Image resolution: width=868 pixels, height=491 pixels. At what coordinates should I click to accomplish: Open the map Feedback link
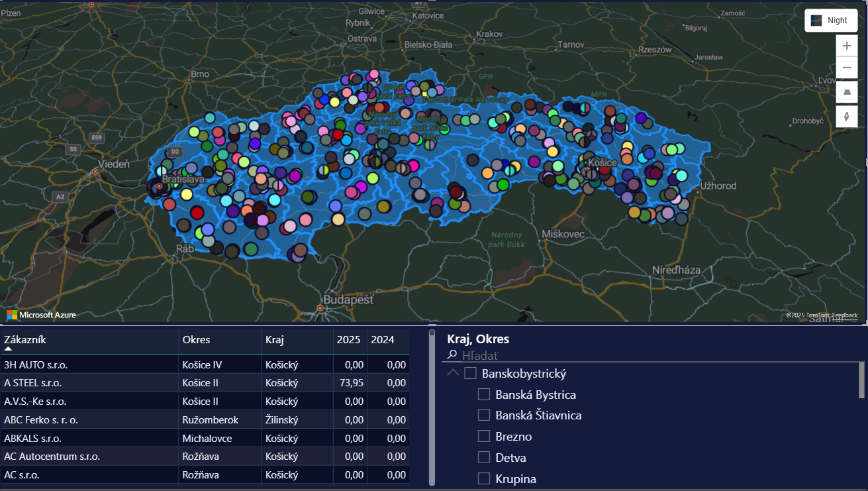[845, 315]
